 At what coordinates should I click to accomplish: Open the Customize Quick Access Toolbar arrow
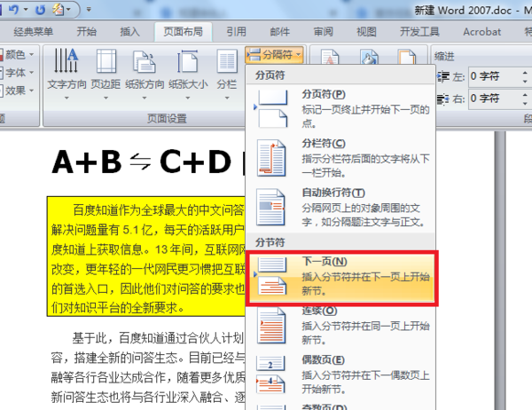click(x=89, y=10)
